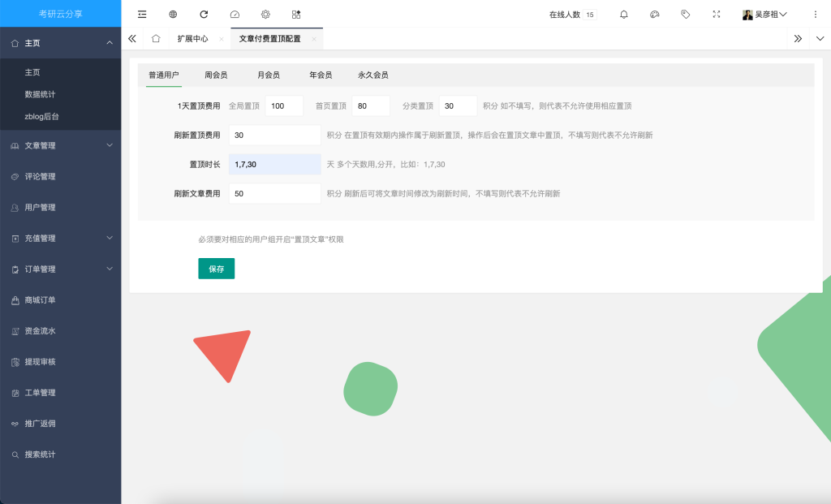Switch to the 周会员 tab
The width and height of the screenshot is (831, 504).
(x=216, y=75)
